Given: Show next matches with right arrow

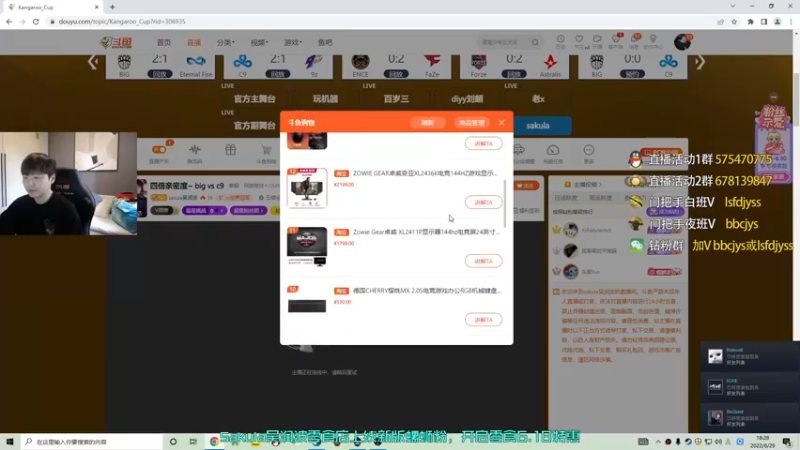Looking at the screenshot, I should click(700, 62).
